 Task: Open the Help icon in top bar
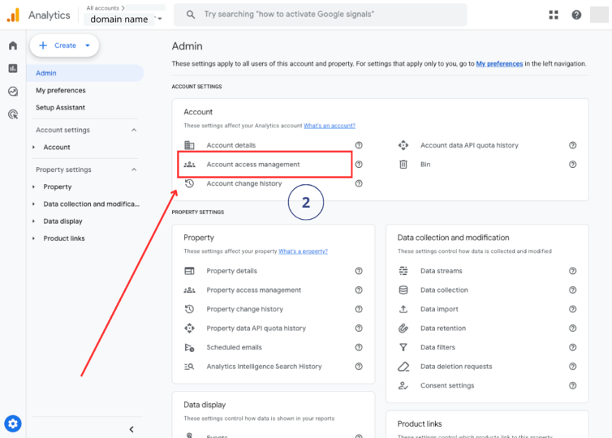coord(576,15)
